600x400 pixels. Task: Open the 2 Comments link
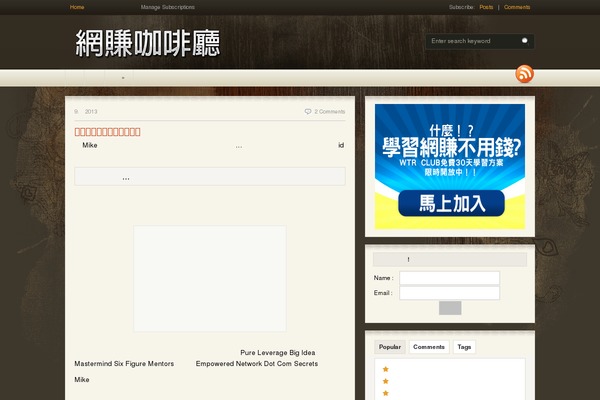(329, 111)
